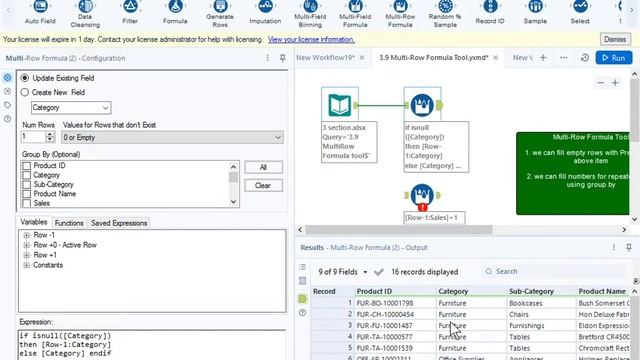Check Product ID in Group By
640x360 pixels.
click(27, 166)
